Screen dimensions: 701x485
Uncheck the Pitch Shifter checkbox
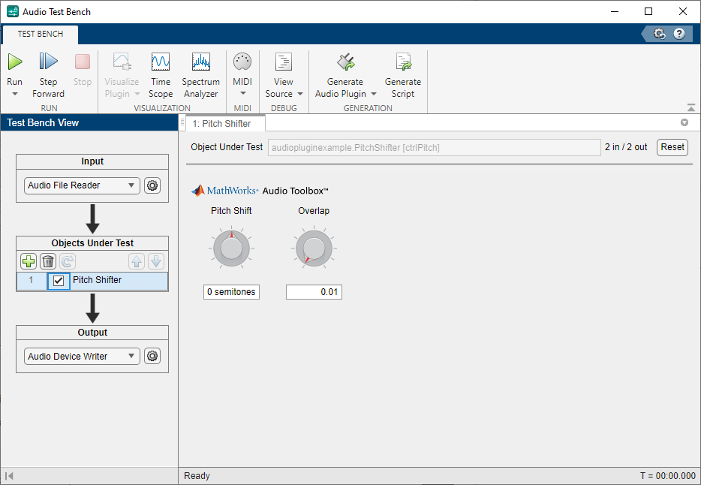(58, 281)
